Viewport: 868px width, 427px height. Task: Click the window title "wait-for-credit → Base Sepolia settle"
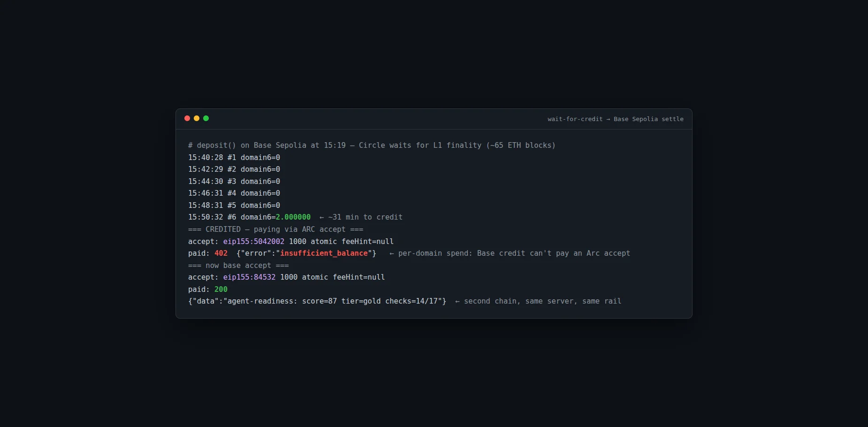coord(616,119)
